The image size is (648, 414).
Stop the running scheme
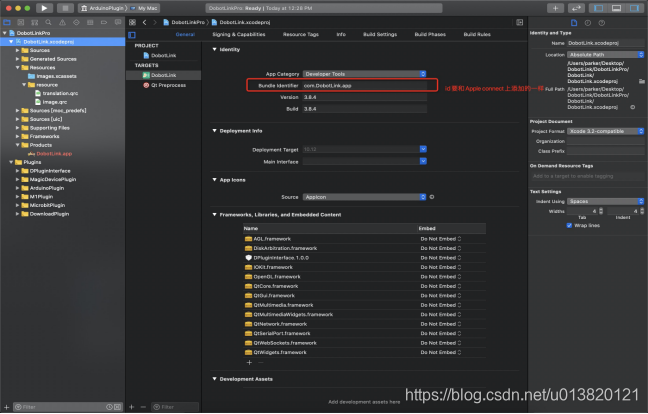pyautogui.click(x=65, y=8)
